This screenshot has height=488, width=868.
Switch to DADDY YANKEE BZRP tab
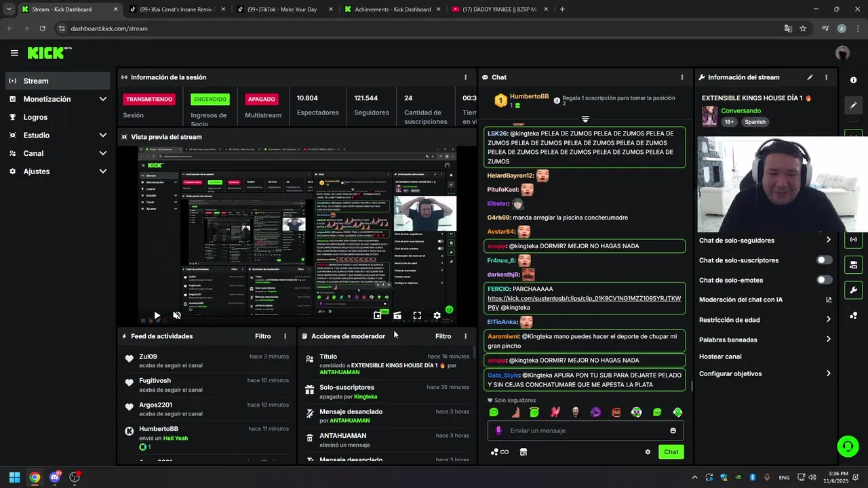click(498, 9)
